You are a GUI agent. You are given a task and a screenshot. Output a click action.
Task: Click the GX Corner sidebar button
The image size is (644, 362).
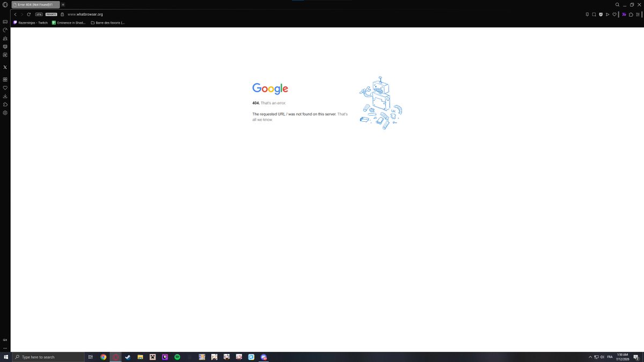point(5,339)
